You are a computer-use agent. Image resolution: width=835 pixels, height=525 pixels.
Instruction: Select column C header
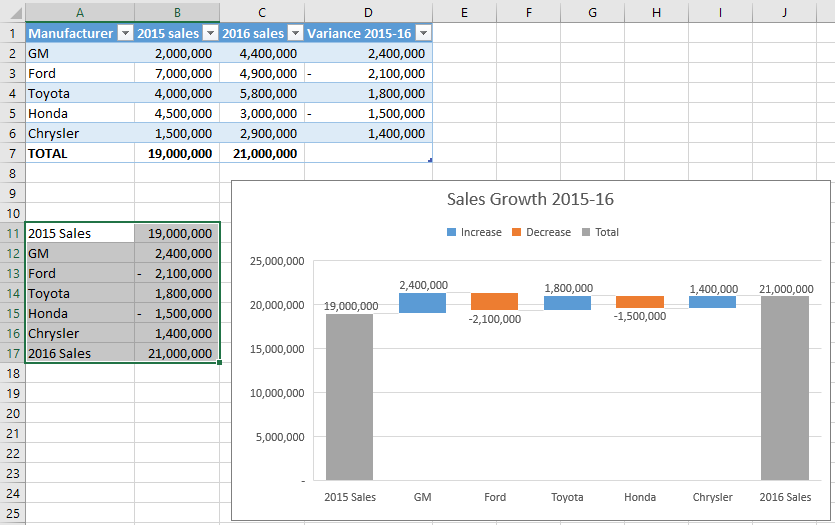[x=262, y=12]
